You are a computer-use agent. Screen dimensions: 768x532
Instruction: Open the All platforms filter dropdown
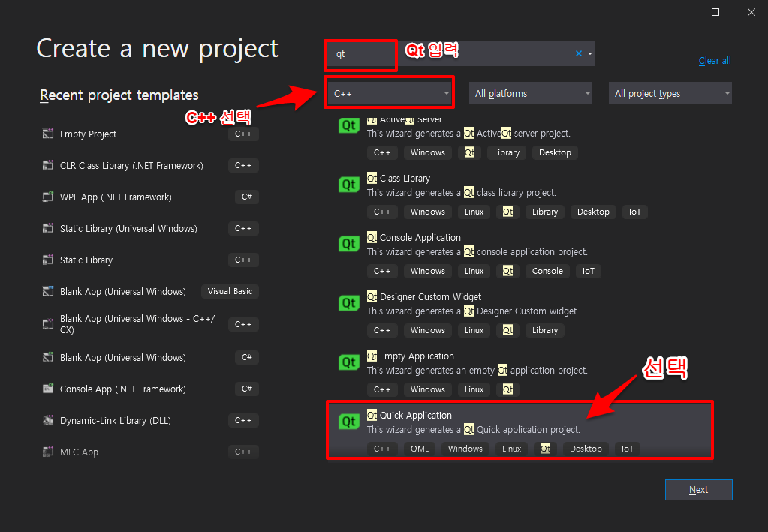tap(531, 93)
